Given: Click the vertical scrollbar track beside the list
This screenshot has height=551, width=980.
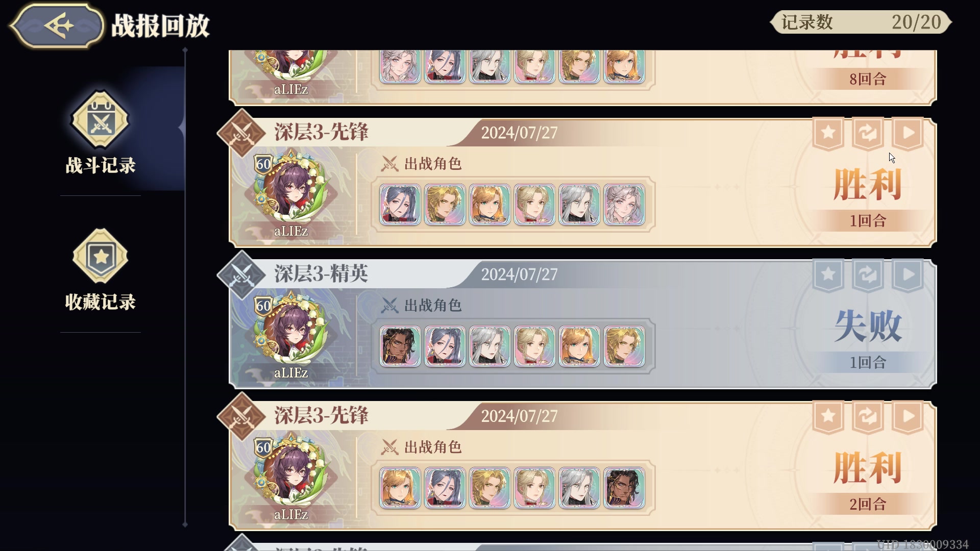Looking at the screenshot, I should coord(185,287).
